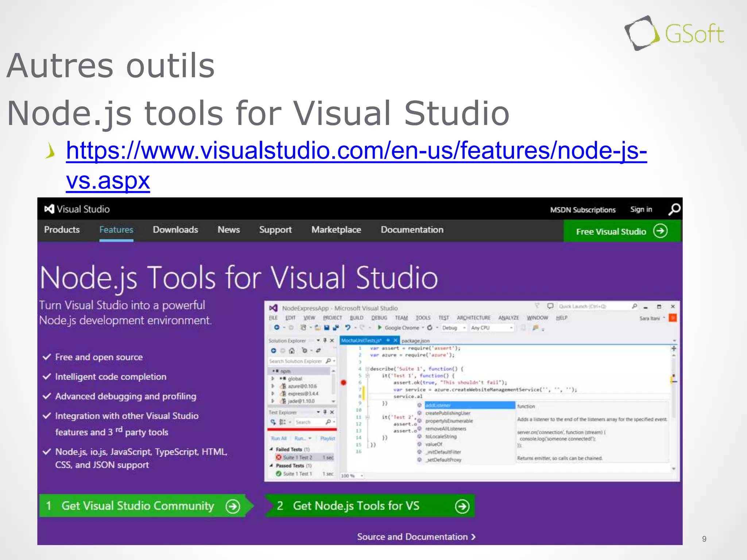This screenshot has width=747, height=560.
Task: Click the Open File toolbar icon
Action: coord(317,327)
